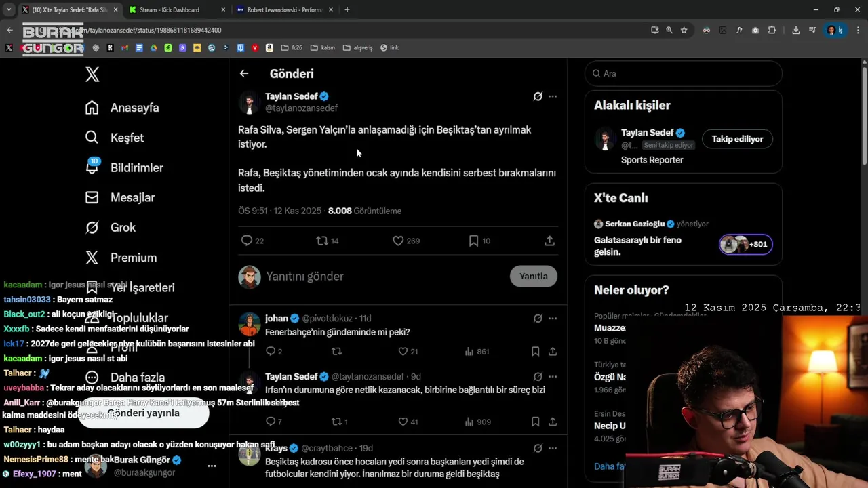The image size is (868, 488).
Task: Open Bildirimler with the 10 badge
Action: tap(124, 167)
